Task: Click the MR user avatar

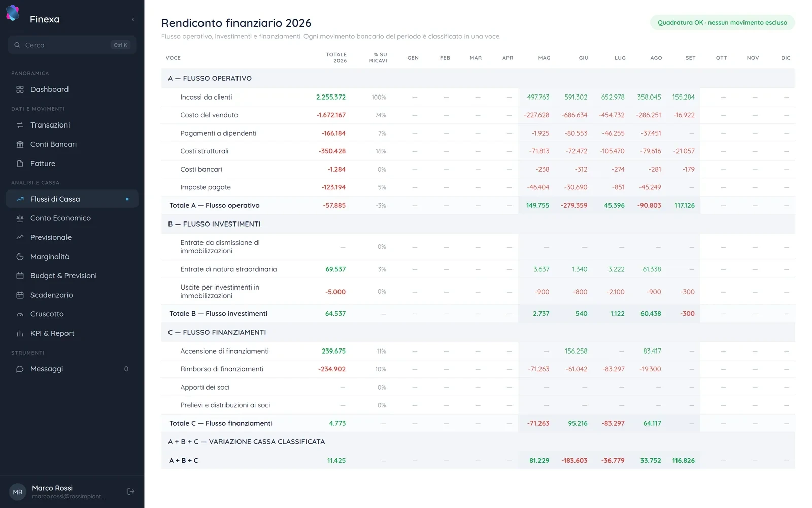Action: coord(18,492)
